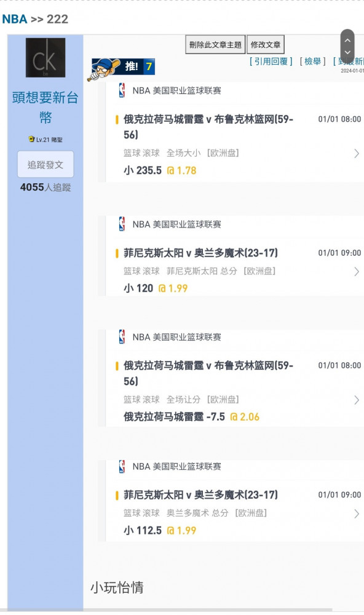The image size is (364, 615).
Task: Expand arrow on 全场大小 bet card
Action: tap(357, 153)
